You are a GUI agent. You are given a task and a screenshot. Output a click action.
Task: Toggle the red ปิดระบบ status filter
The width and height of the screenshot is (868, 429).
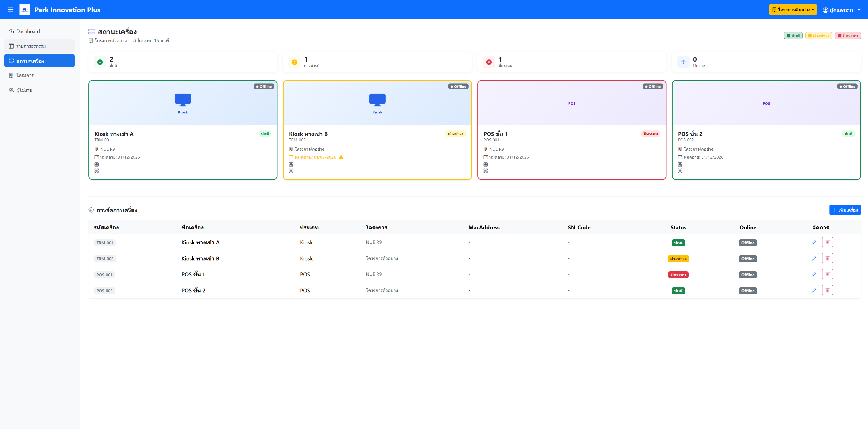tap(848, 35)
